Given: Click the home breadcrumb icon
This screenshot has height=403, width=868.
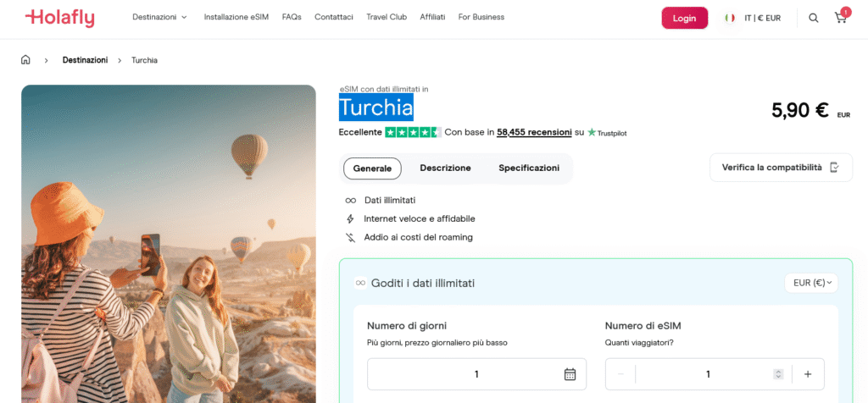Looking at the screenshot, I should click(x=25, y=60).
